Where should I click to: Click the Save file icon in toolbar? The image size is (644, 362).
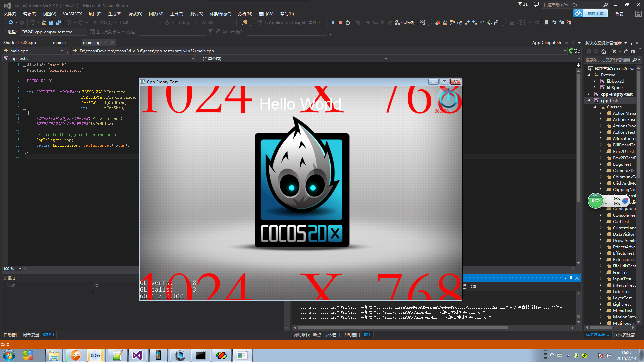tap(51, 23)
